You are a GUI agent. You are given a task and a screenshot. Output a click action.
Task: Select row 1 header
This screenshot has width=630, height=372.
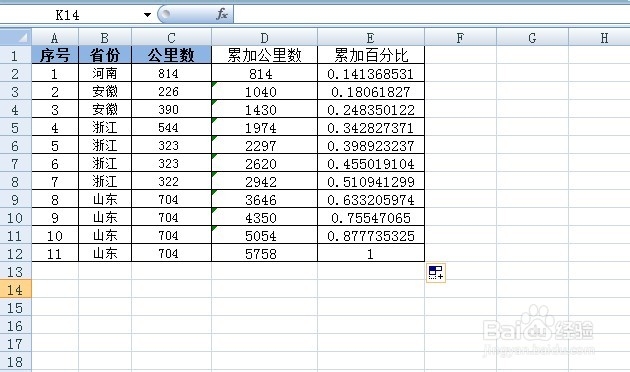[x=16, y=55]
